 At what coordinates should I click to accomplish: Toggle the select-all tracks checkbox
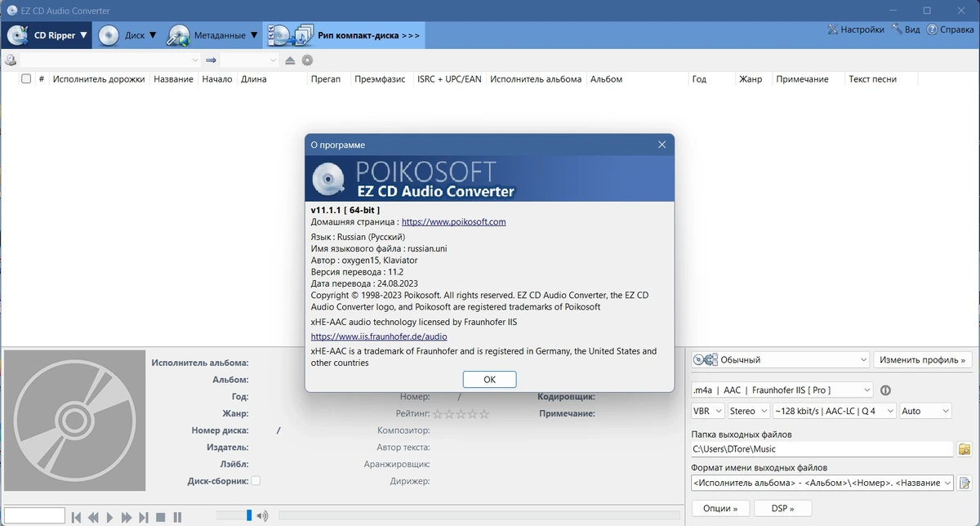(x=26, y=79)
